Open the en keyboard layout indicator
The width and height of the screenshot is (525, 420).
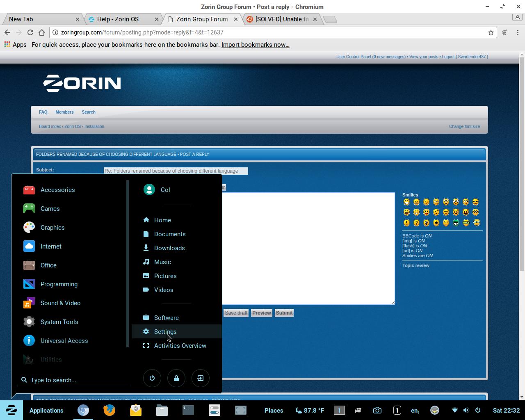click(415, 411)
